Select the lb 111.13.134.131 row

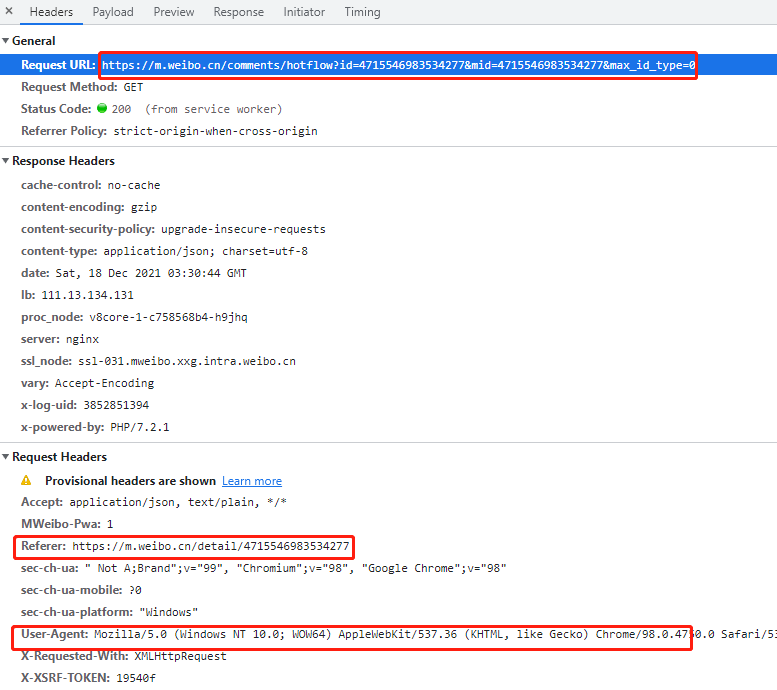(x=77, y=295)
